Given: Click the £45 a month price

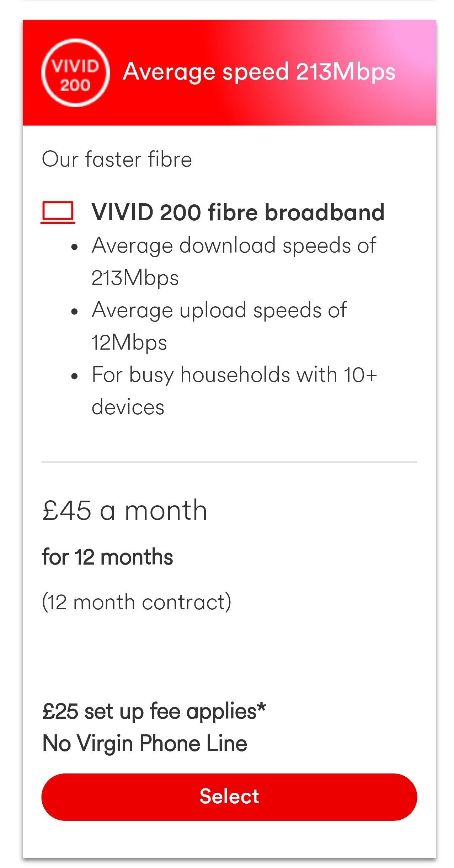Looking at the screenshot, I should (x=124, y=510).
